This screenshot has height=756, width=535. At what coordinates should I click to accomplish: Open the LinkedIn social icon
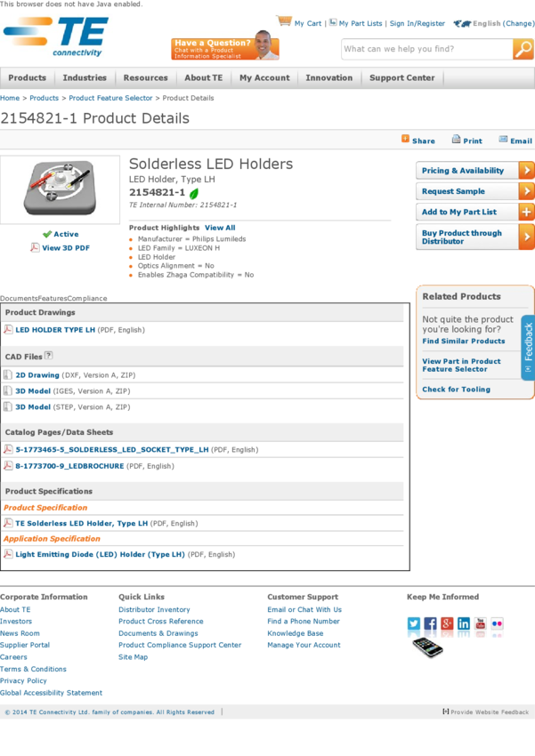click(x=464, y=623)
